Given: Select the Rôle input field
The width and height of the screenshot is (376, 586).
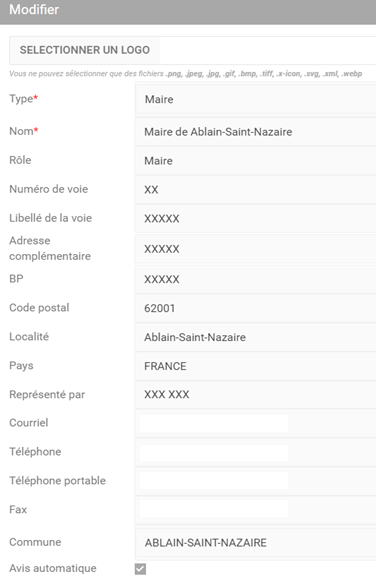Looking at the screenshot, I should tap(256, 161).
